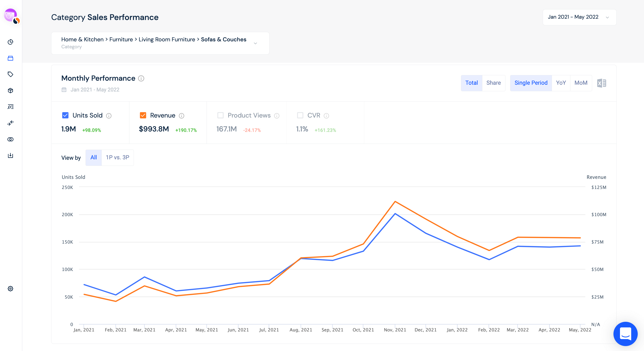Expand the category breadcrumb chevron
Viewport: 644px width, 351px height.
(x=255, y=43)
